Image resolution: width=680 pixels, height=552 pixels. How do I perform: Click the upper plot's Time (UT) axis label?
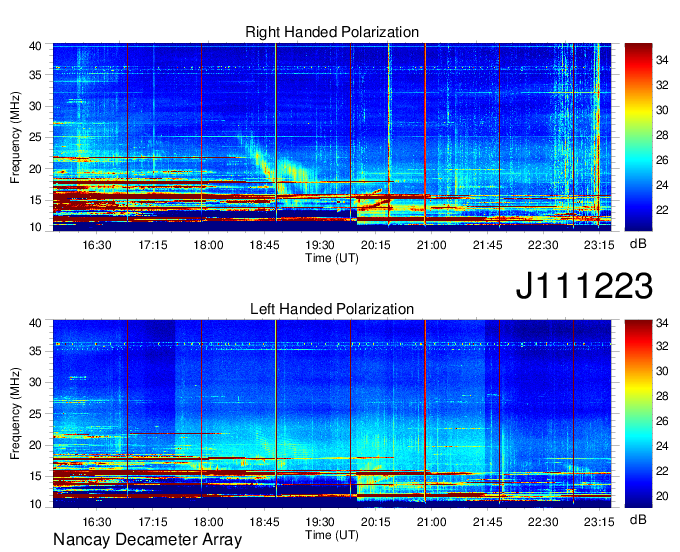point(332,258)
